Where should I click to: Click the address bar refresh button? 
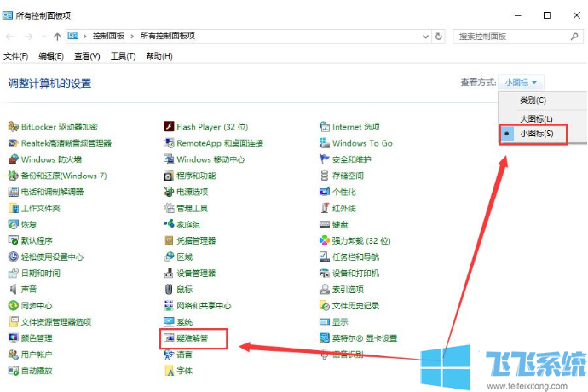coord(438,37)
